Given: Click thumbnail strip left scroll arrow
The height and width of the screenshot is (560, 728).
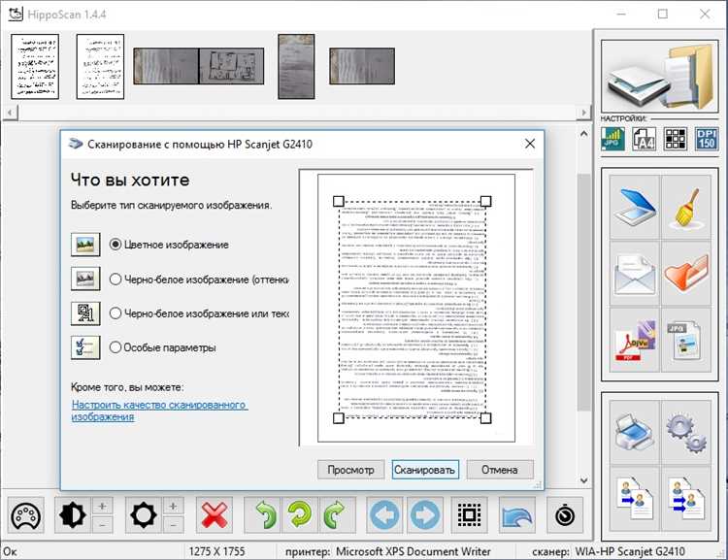Looking at the screenshot, I should pyautogui.click(x=11, y=113).
